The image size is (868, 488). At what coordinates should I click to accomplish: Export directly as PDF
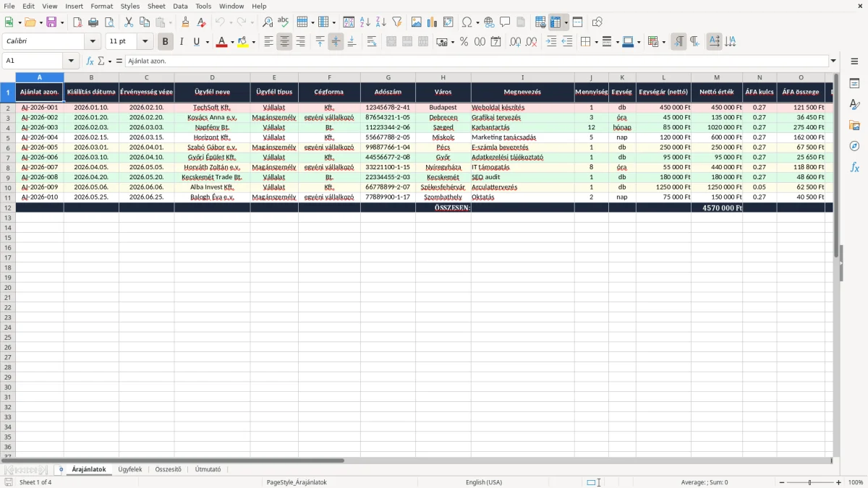click(77, 22)
